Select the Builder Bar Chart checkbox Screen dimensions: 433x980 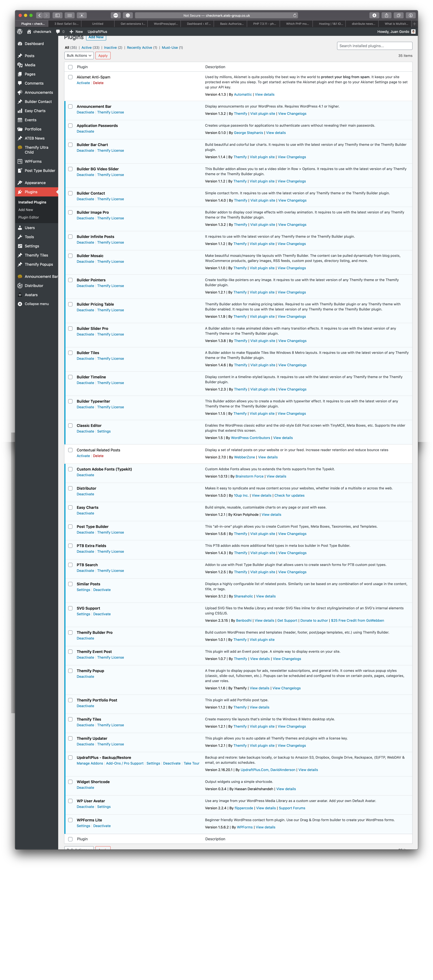point(70,145)
